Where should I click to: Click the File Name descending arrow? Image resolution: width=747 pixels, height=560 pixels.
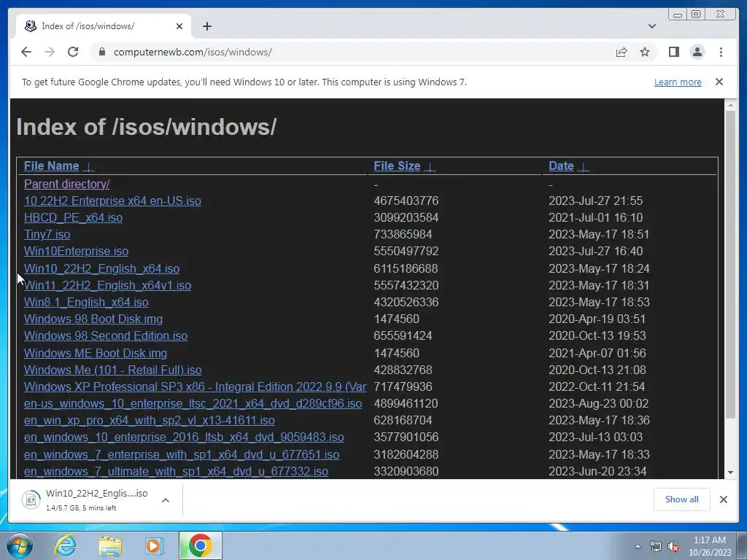(x=88, y=167)
